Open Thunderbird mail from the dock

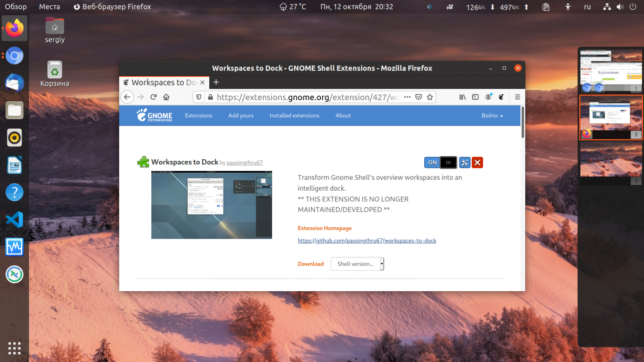point(14,83)
